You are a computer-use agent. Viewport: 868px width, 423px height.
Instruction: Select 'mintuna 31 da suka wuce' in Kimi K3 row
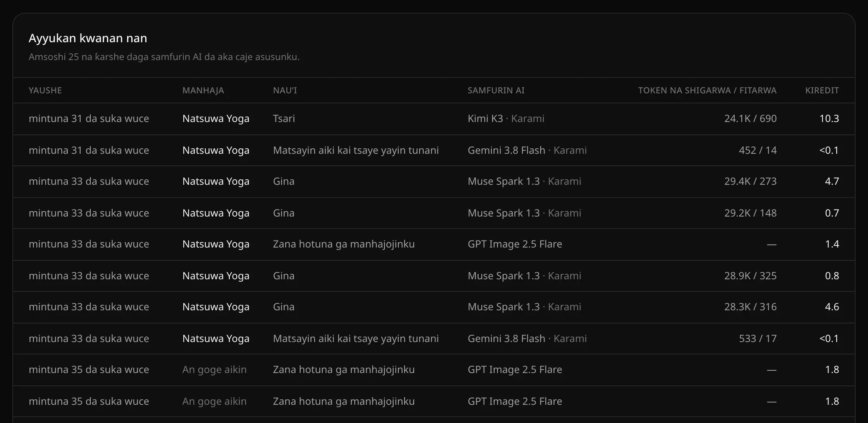[x=89, y=119]
